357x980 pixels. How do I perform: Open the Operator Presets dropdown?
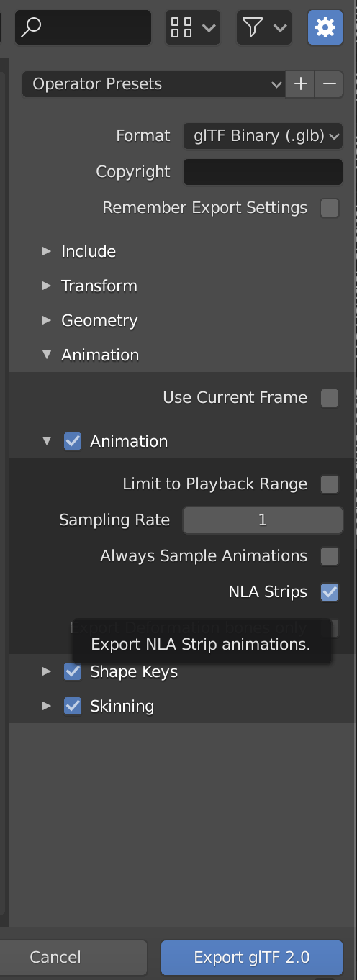(x=154, y=84)
